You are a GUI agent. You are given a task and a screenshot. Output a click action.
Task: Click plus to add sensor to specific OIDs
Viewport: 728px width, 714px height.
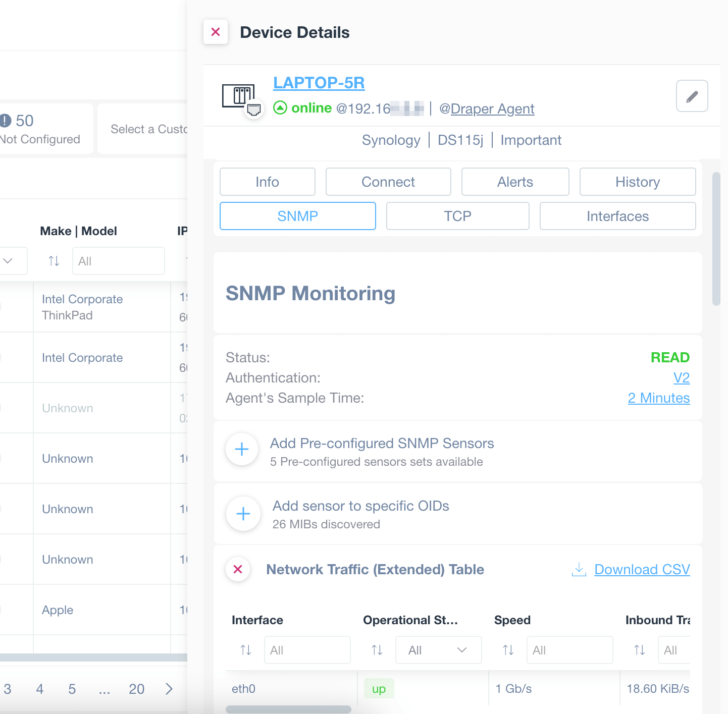[243, 514]
